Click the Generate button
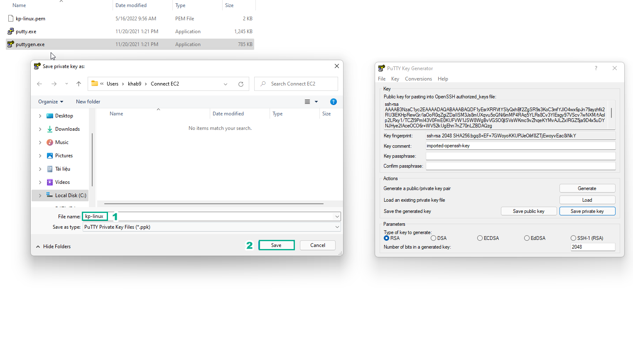This screenshot has width=633, height=364. point(587,188)
